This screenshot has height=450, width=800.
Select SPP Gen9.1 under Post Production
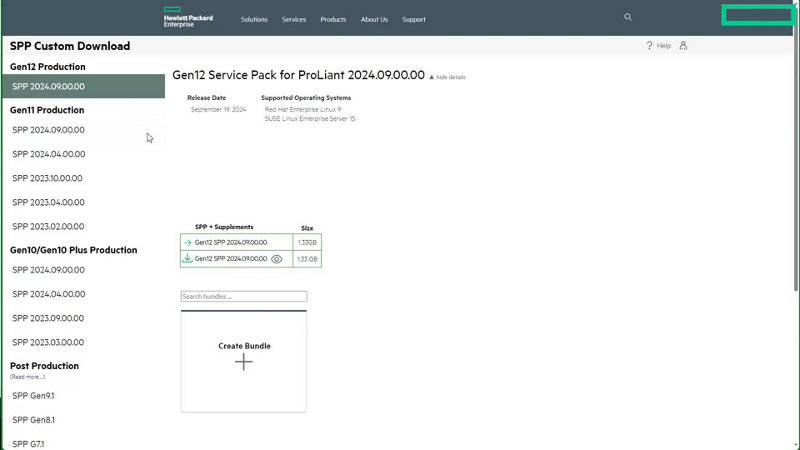coord(33,395)
